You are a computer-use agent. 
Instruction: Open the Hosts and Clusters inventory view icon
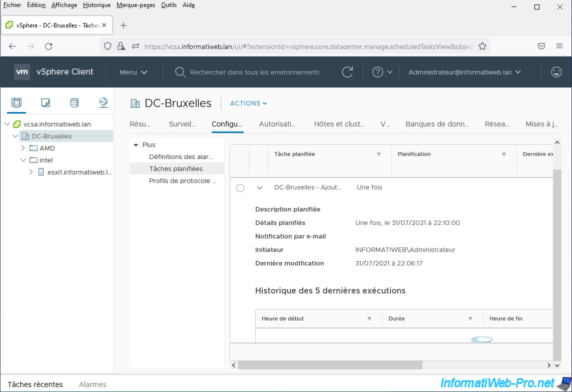[17, 102]
